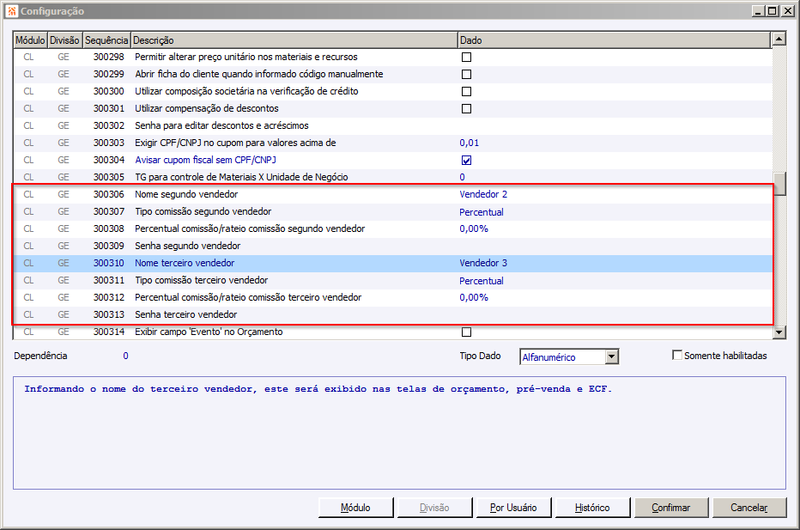Click the Divisão column header

[x=64, y=40]
